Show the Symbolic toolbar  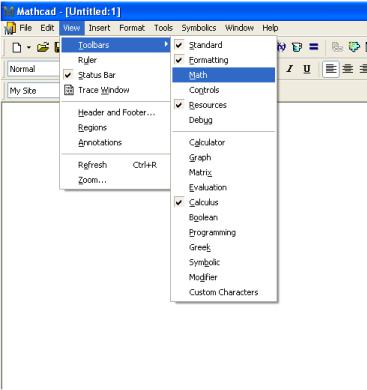(224, 262)
